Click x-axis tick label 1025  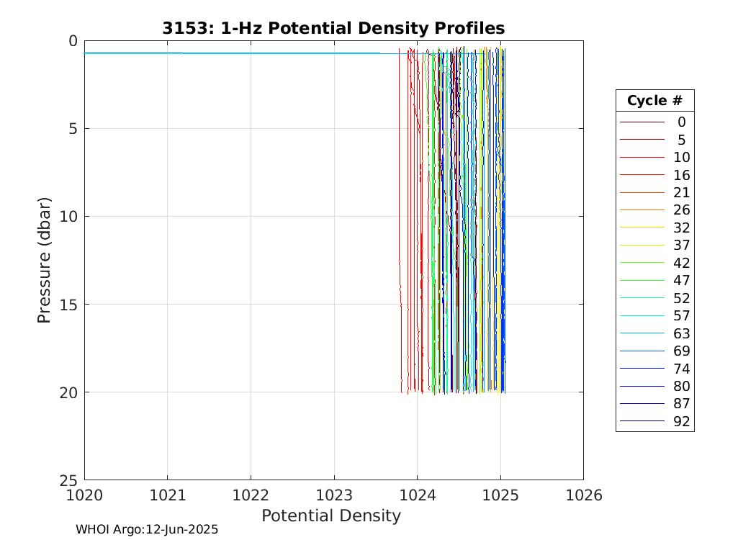(500, 495)
